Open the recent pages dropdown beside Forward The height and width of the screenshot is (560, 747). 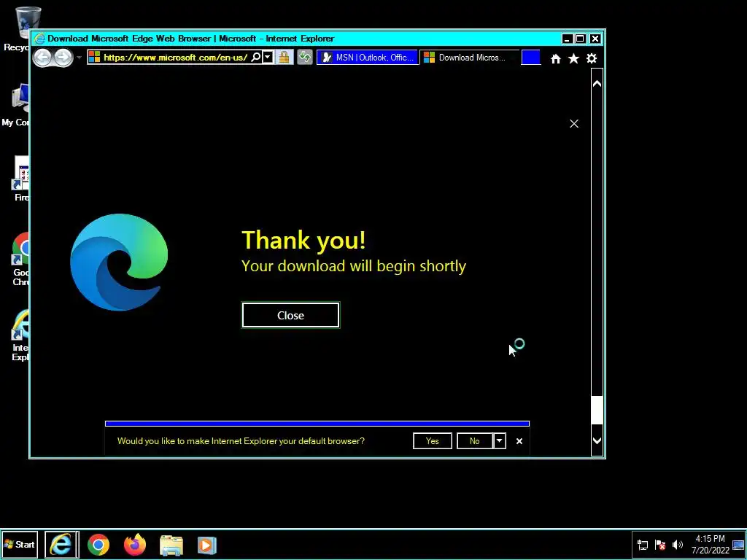79,58
